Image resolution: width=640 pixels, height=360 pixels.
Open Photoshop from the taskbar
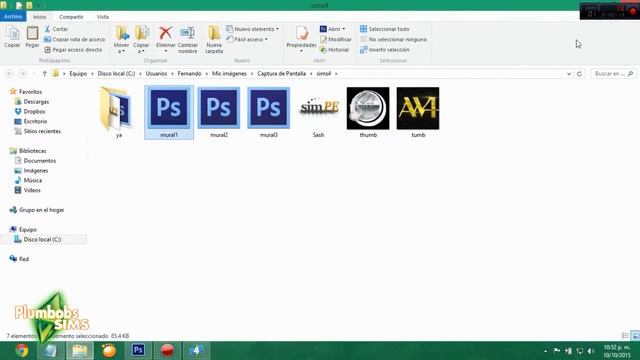point(138,350)
